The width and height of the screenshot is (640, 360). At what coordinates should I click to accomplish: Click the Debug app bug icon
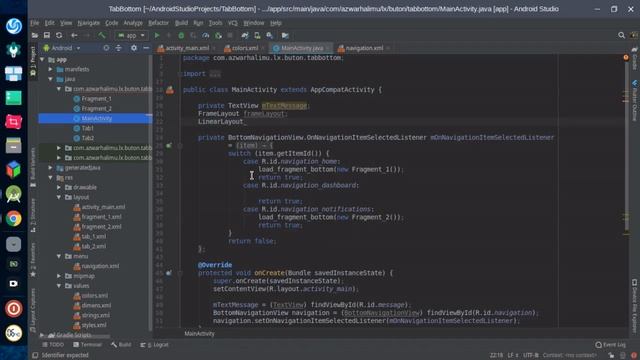pyautogui.click(x=181, y=36)
